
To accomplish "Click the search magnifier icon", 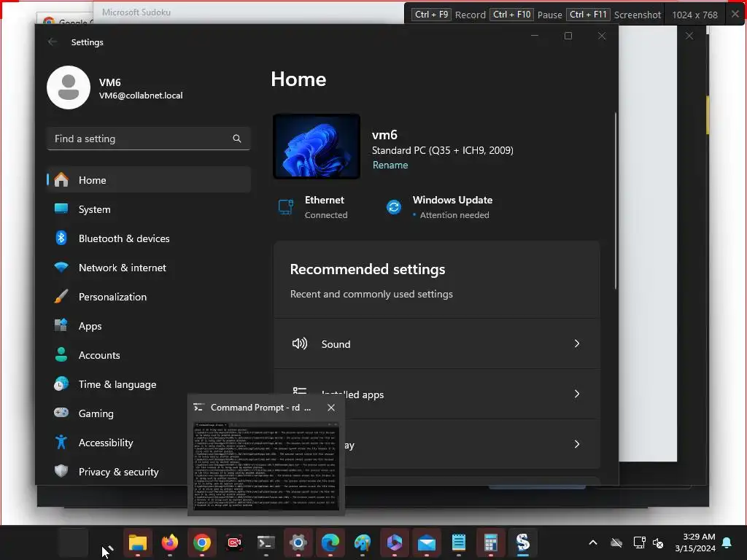I will [x=237, y=139].
